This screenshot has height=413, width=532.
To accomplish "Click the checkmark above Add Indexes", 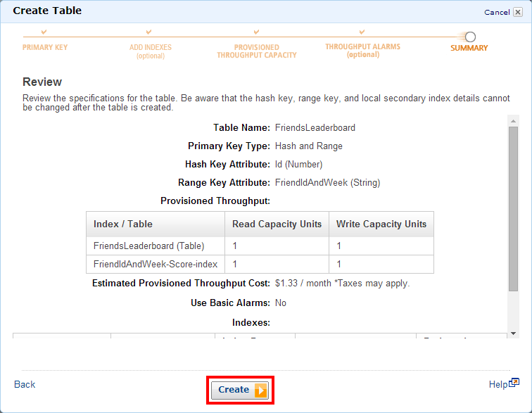I will (x=148, y=32).
